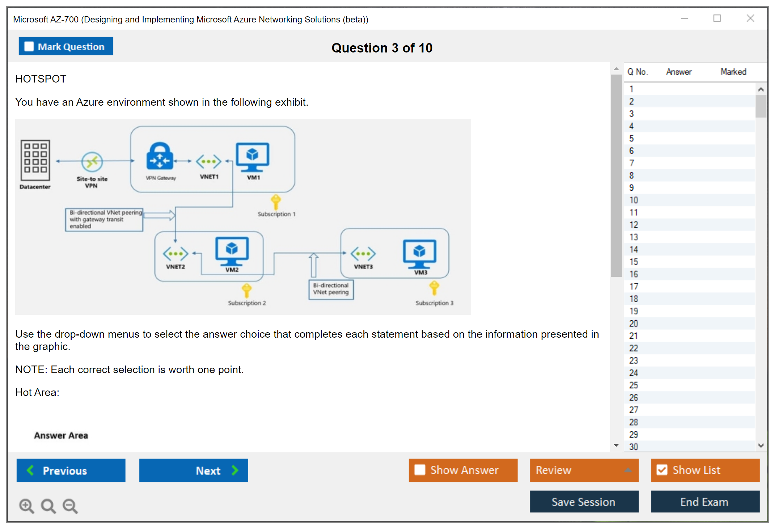Click the VNET3 peering icon
This screenshot has width=778, height=532.
point(363,253)
